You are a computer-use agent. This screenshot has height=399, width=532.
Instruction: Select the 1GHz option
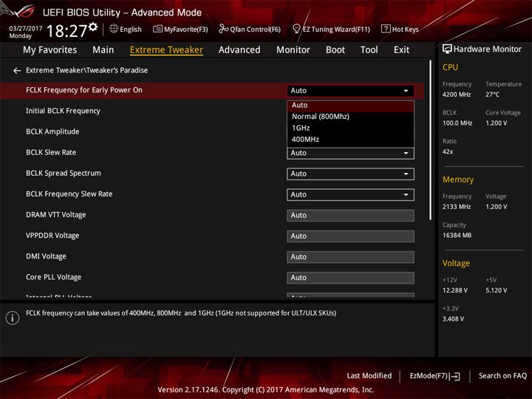[x=350, y=129]
